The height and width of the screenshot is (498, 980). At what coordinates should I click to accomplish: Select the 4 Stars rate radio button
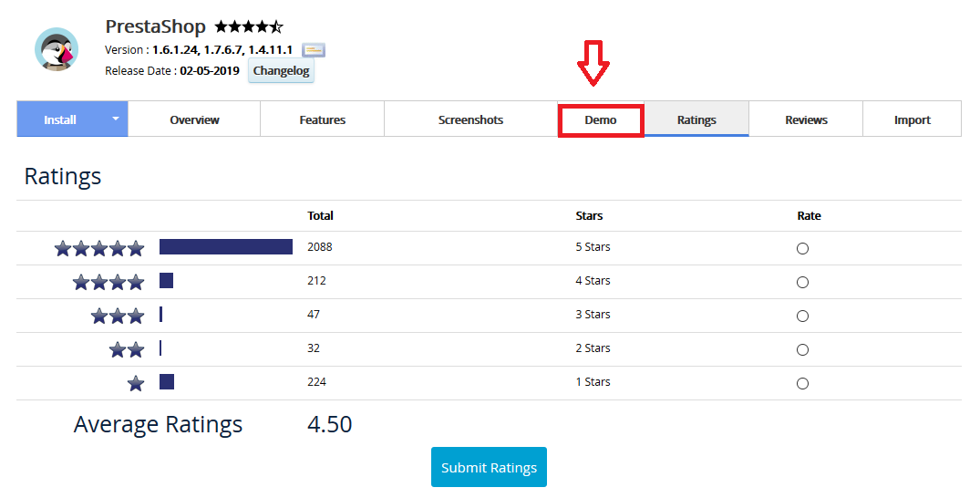[x=802, y=282]
